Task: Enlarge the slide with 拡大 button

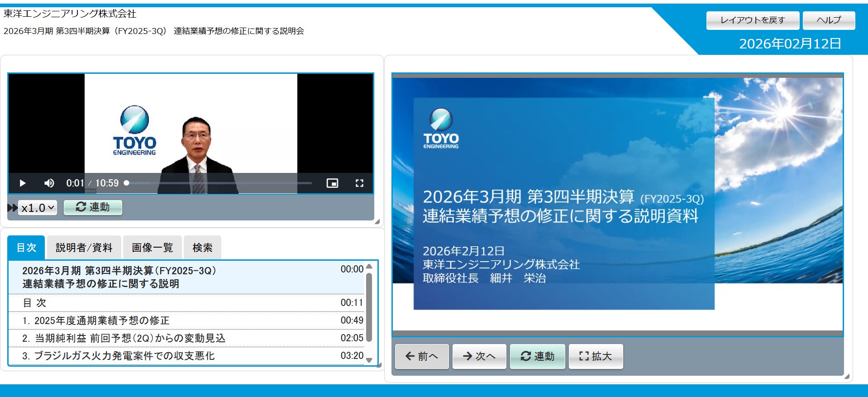Action: tap(596, 356)
